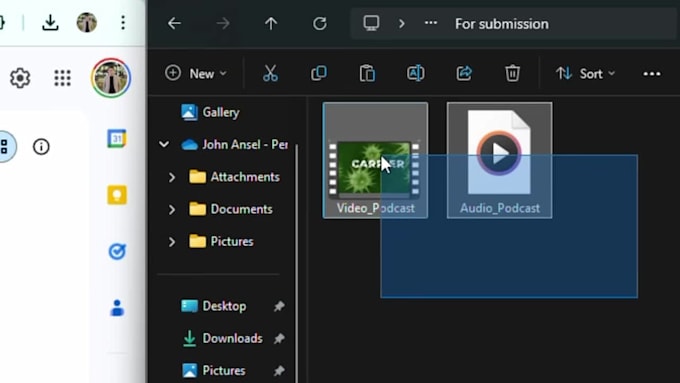Viewport: 680px width, 383px height.
Task: Go up one folder level
Action: coord(271,23)
